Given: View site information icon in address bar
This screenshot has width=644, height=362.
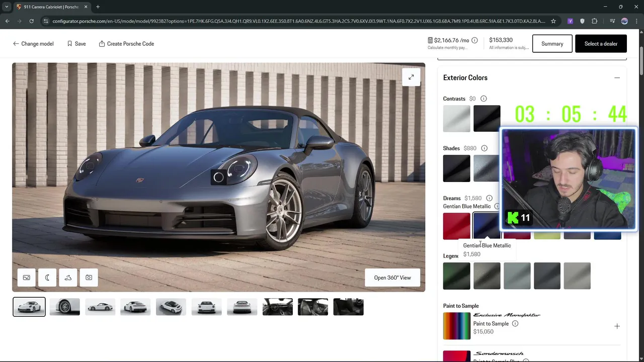Looking at the screenshot, I should click(x=46, y=21).
